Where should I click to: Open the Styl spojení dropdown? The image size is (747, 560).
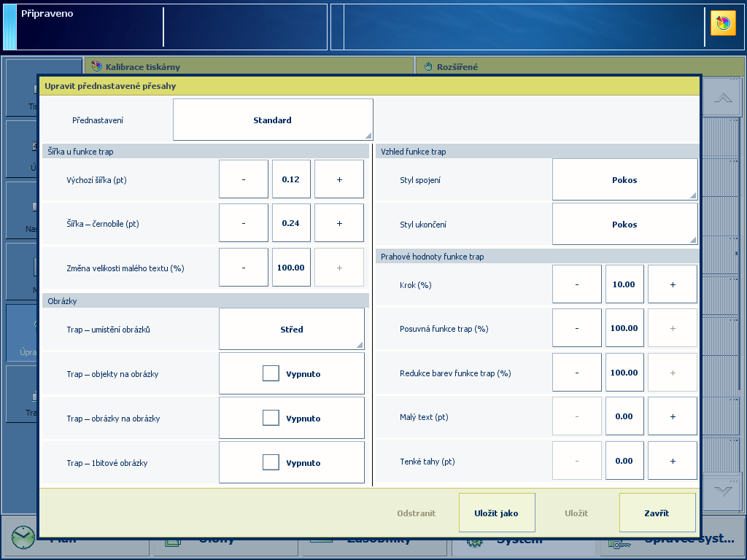tap(624, 179)
